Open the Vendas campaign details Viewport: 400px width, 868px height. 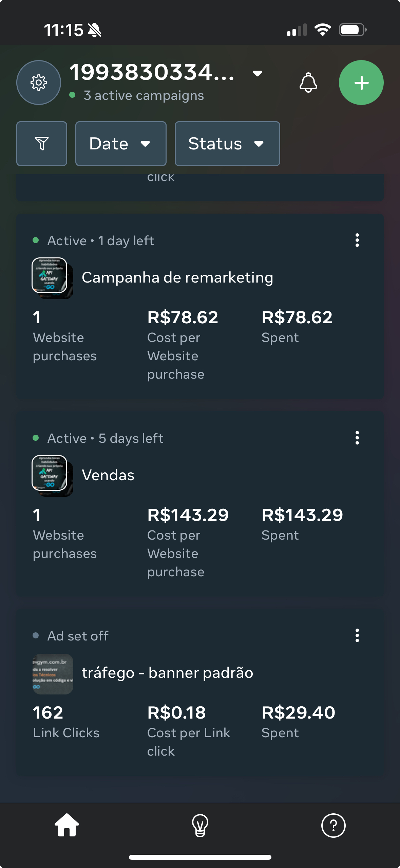tap(108, 475)
